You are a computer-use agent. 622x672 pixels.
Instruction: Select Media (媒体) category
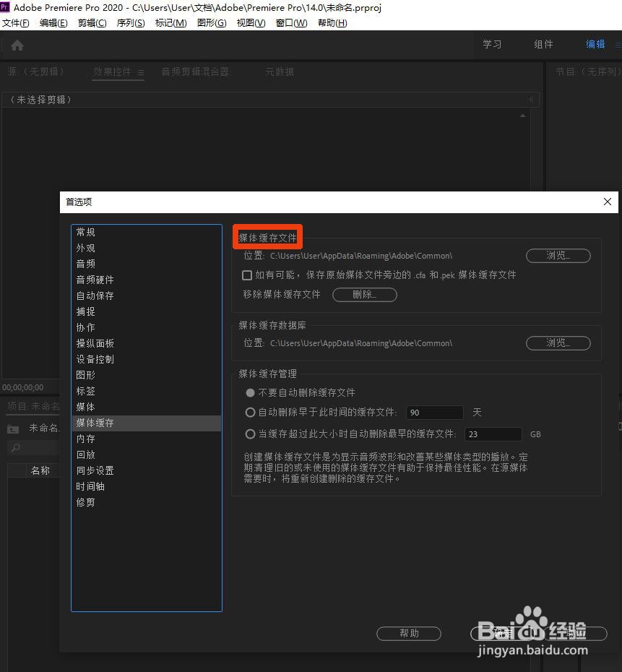147,407
